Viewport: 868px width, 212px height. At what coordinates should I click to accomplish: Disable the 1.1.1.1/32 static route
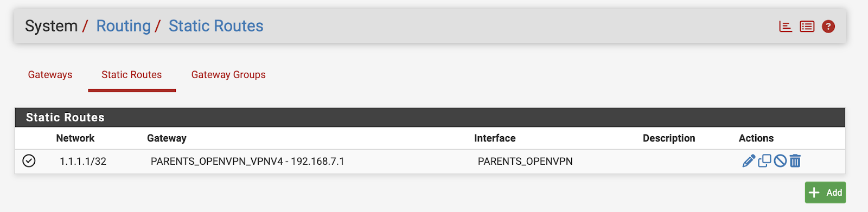click(780, 161)
